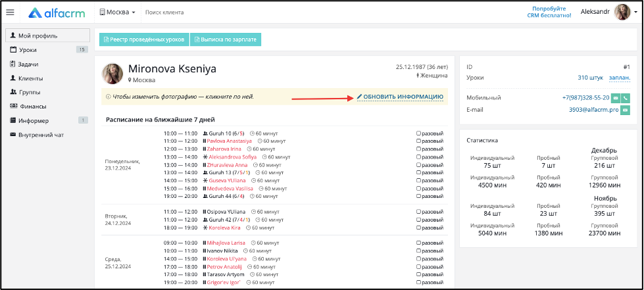Viewport: 644px width, 290px height.
Task: Click phone number +7(987)328-55-20
Action: (x=585, y=98)
